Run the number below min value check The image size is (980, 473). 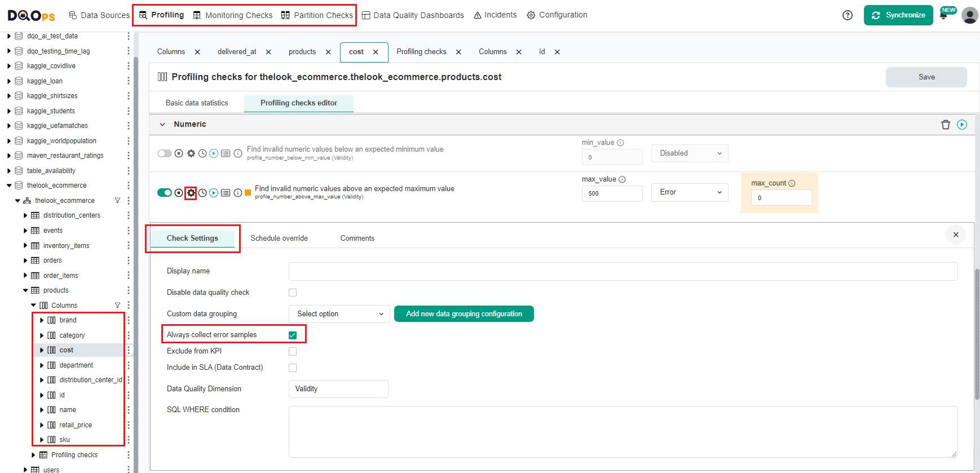click(214, 153)
